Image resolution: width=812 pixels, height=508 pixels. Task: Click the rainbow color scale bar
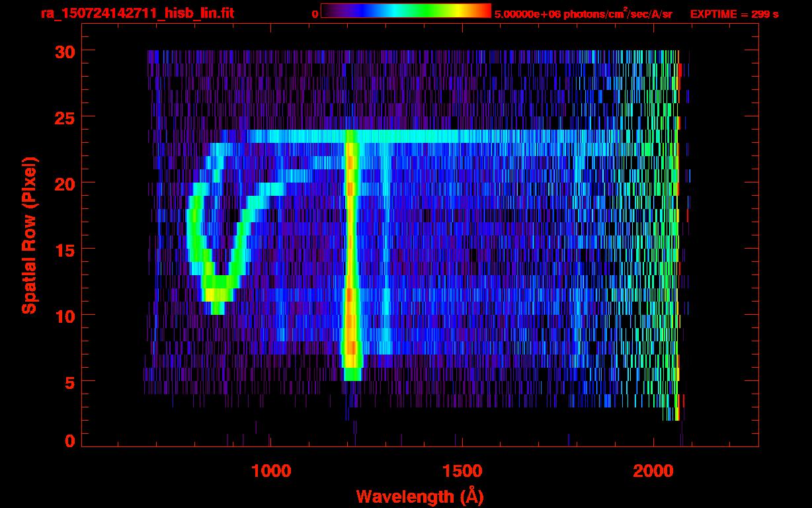406,11
